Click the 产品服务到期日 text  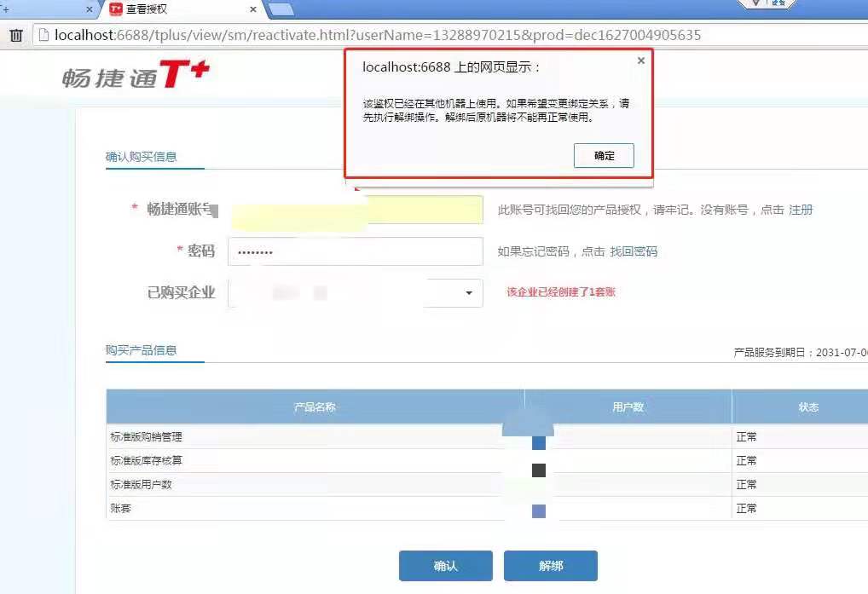pos(801,352)
